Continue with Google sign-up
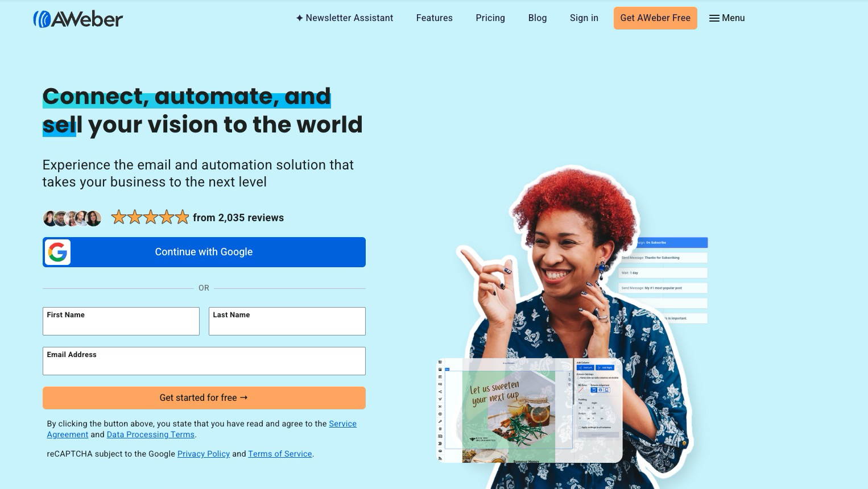 pyautogui.click(x=204, y=252)
